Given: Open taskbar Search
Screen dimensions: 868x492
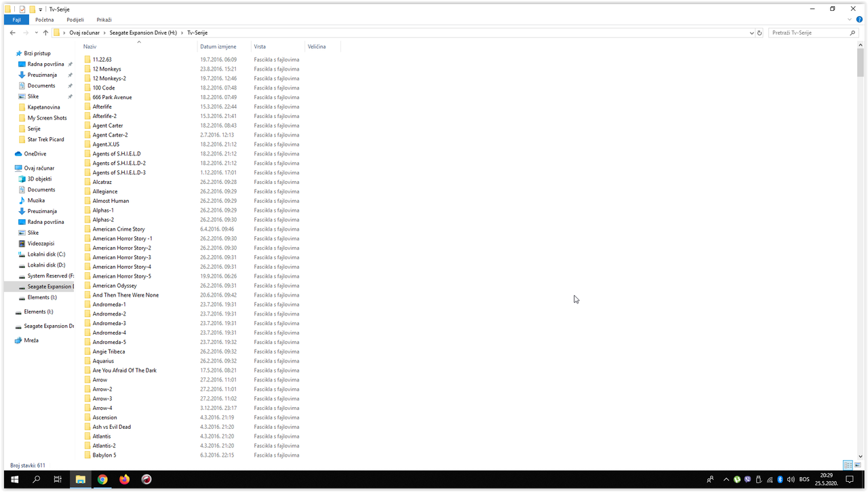Looking at the screenshot, I should click(37, 479).
